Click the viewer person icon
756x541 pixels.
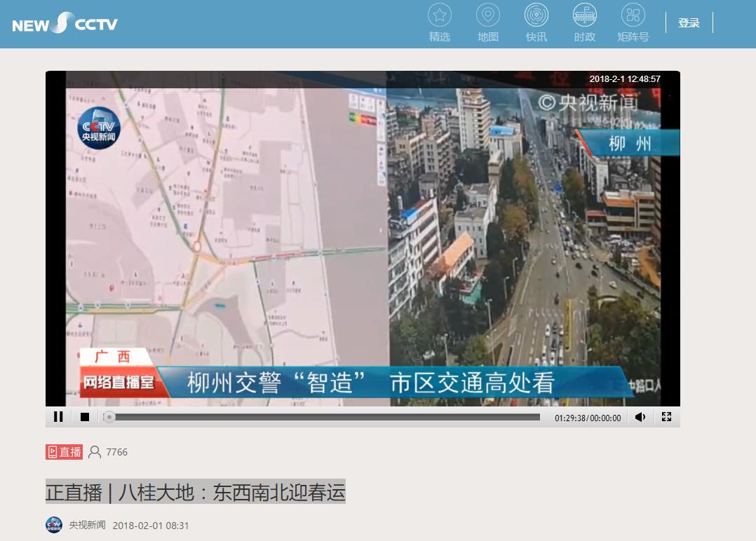coord(95,452)
